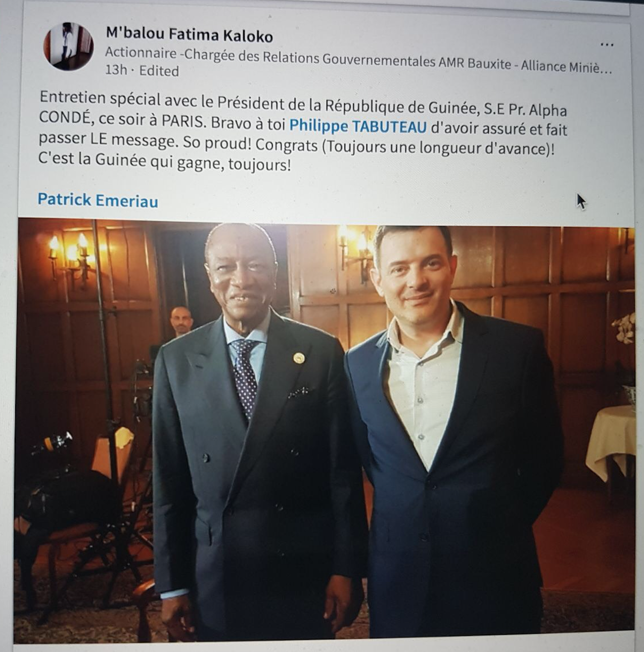The image size is (644, 652).
Task: Click the Edited label beside the timestamp
Action: pyautogui.click(x=159, y=71)
